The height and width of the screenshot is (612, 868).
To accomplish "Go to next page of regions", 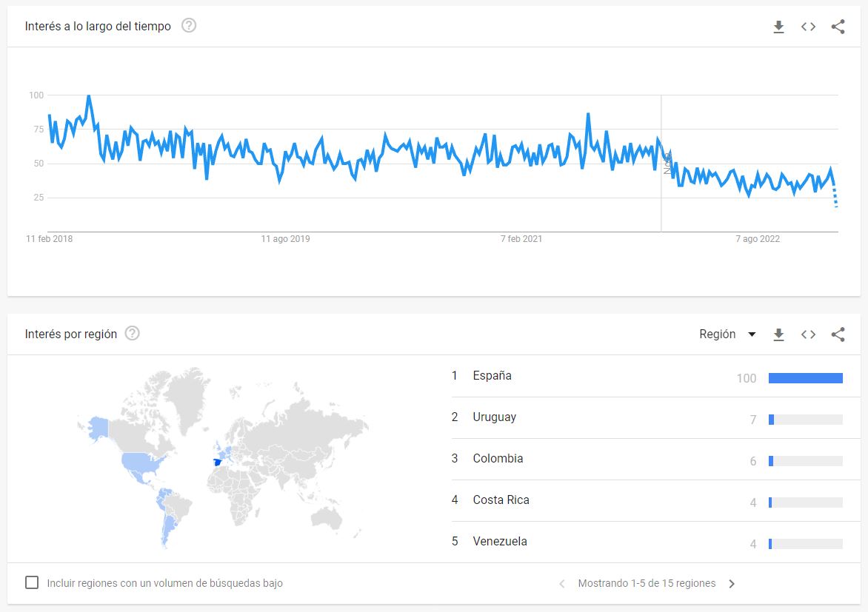I will (732, 584).
